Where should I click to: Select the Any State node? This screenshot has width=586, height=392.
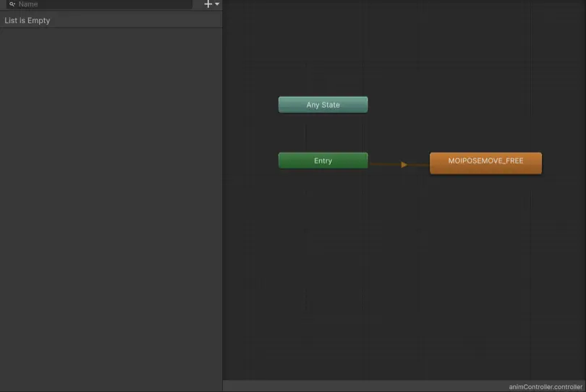[x=323, y=105]
